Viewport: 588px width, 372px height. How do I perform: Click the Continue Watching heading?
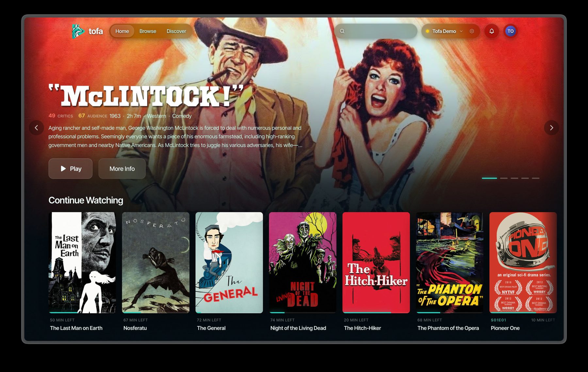tap(86, 200)
